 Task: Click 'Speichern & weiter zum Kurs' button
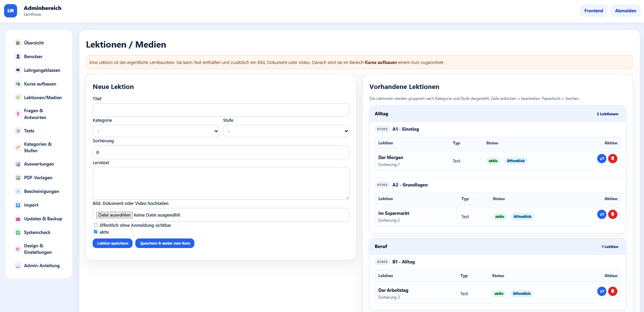[165, 243]
